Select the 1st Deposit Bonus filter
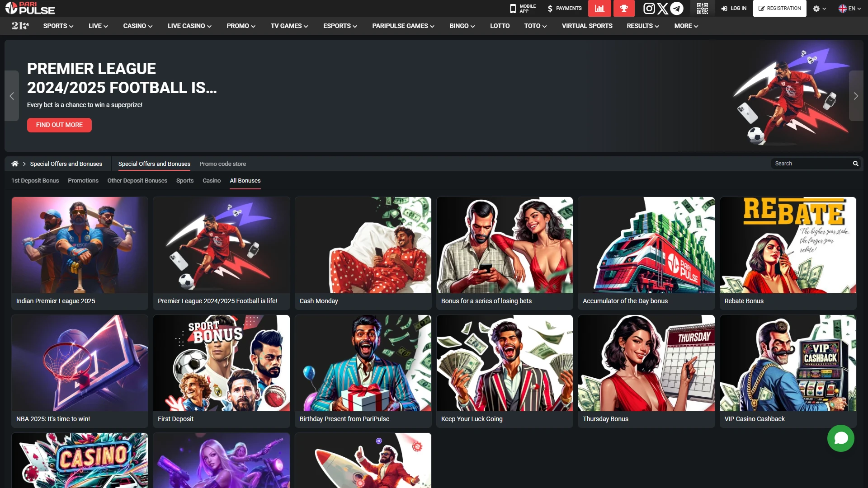Viewport: 868px width, 488px height. pos(35,180)
